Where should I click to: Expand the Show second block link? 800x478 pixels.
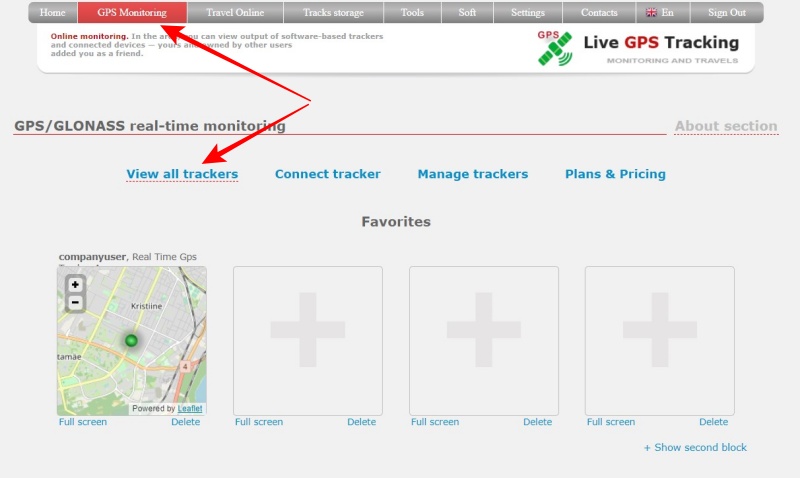click(695, 447)
